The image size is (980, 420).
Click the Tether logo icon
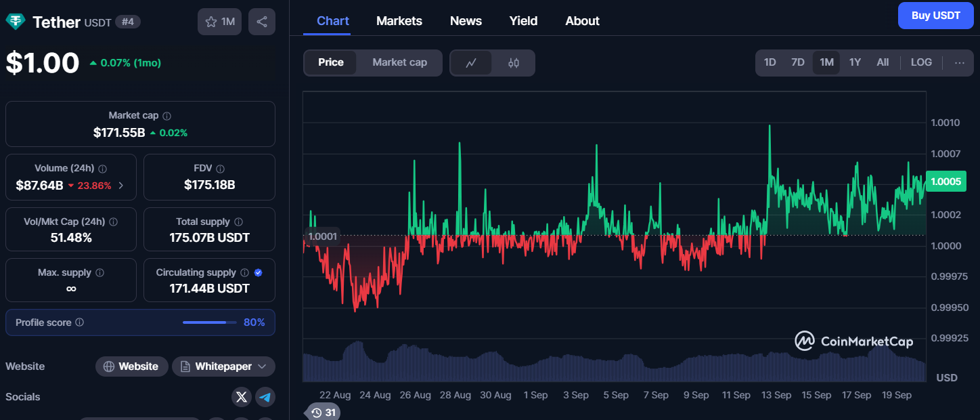pos(16,22)
